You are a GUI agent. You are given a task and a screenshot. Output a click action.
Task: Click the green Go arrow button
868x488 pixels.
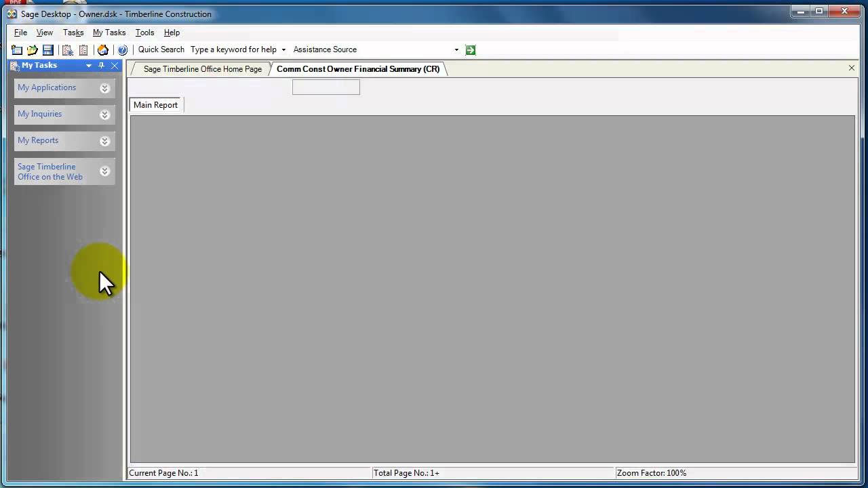(x=471, y=49)
